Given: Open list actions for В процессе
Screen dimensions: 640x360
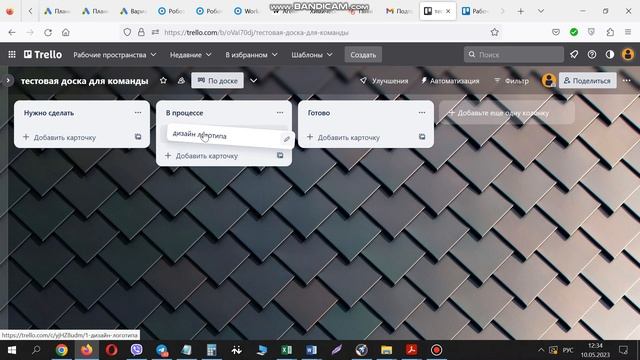Looking at the screenshot, I should click(280, 113).
